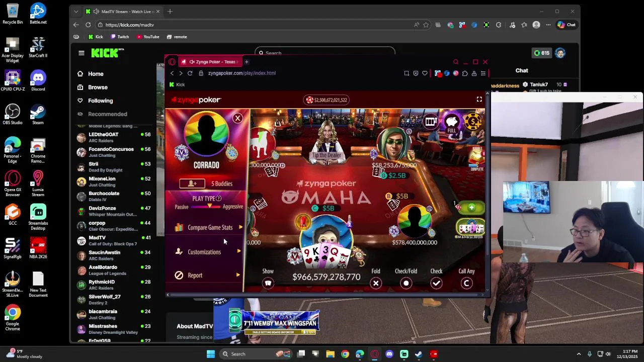Open the Copilot Chat button

tap(566, 25)
